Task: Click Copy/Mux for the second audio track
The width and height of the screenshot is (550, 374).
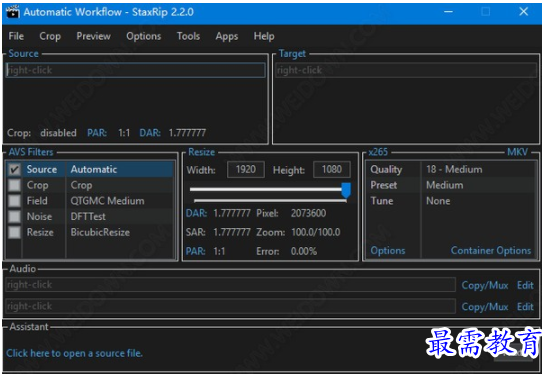Action: point(485,307)
